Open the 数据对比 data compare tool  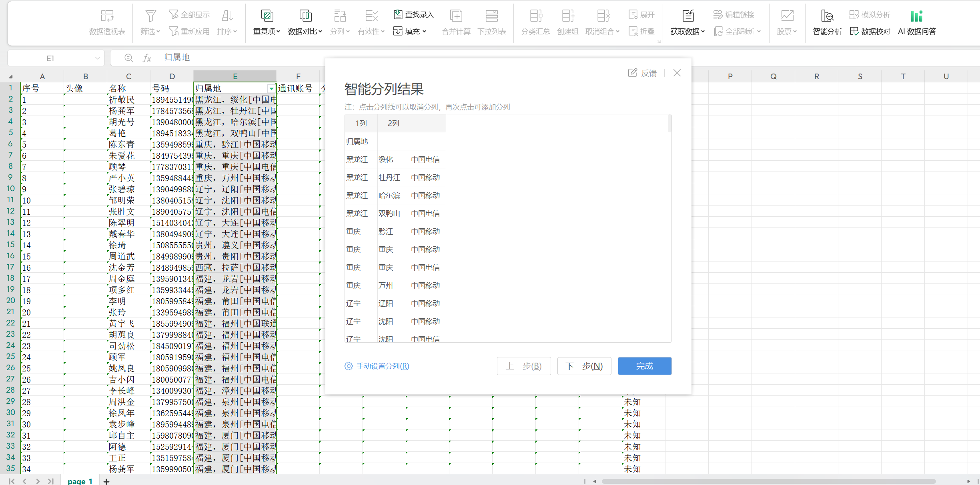[305, 16]
